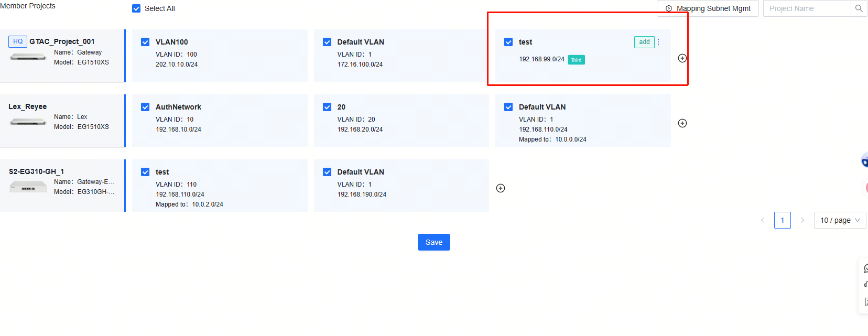Click the green Third tag
Viewport: 868px width, 336px height.
tap(576, 60)
